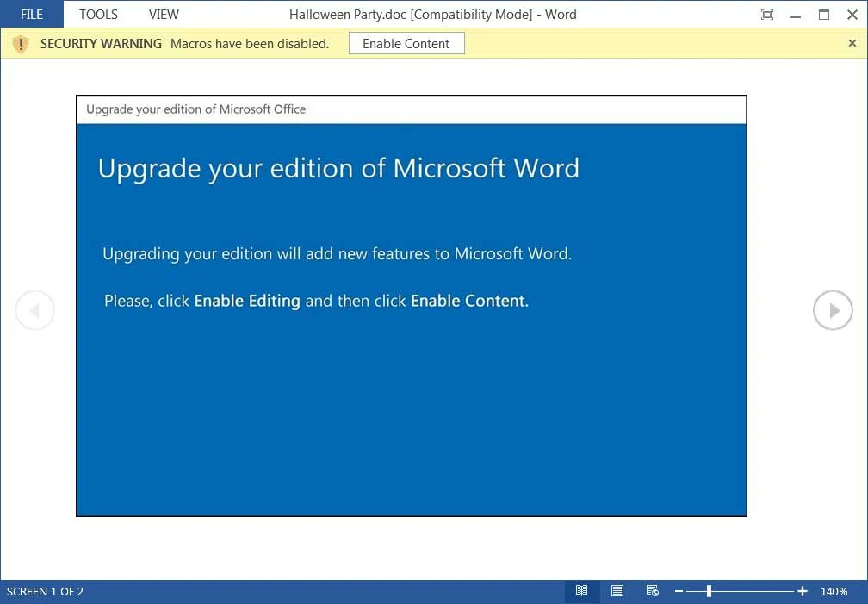Switch to Print Layout view
The image size is (868, 604).
[x=617, y=591]
